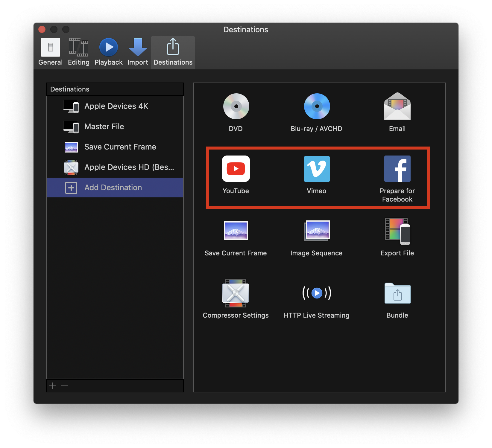Select Save Current Frame in the sidebar list
The height and width of the screenshot is (448, 492).
[115, 147]
